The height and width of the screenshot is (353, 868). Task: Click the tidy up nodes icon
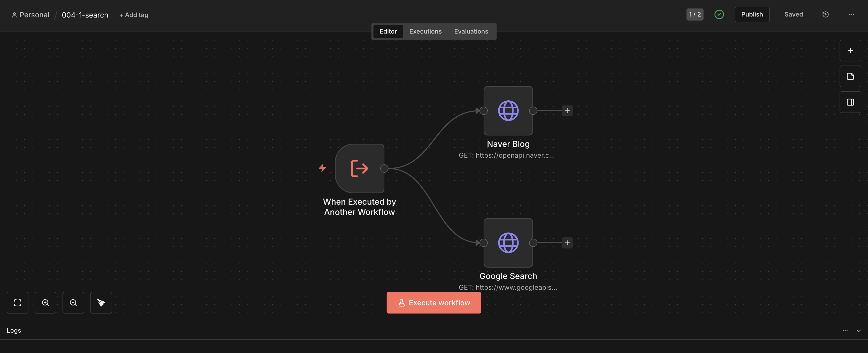[x=101, y=302]
